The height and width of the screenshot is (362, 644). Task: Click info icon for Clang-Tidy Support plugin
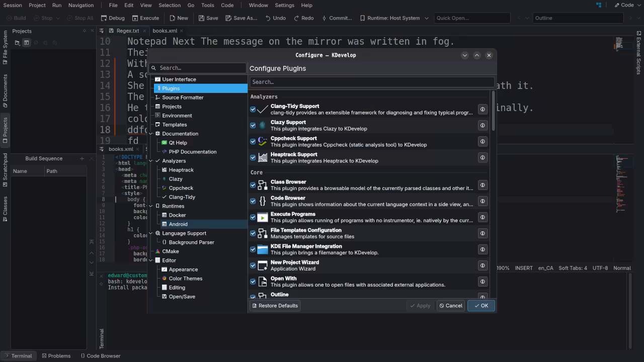point(482,109)
